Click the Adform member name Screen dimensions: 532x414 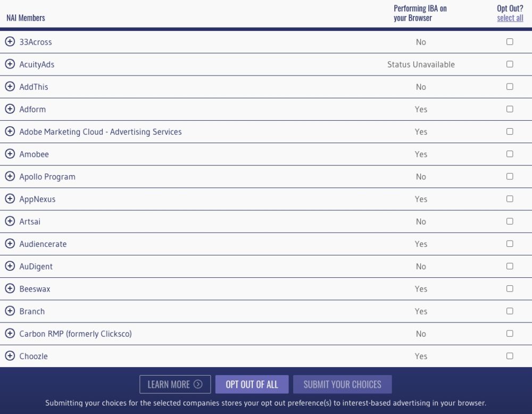click(32, 109)
